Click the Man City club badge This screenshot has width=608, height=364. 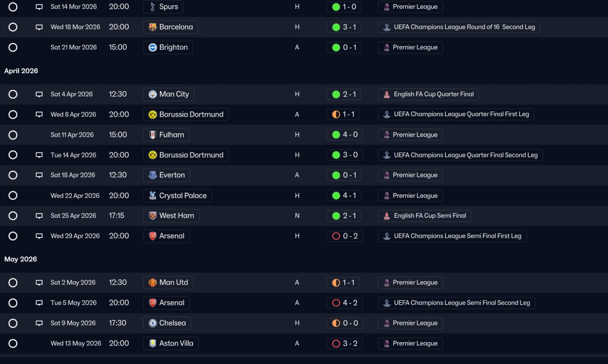tap(152, 94)
